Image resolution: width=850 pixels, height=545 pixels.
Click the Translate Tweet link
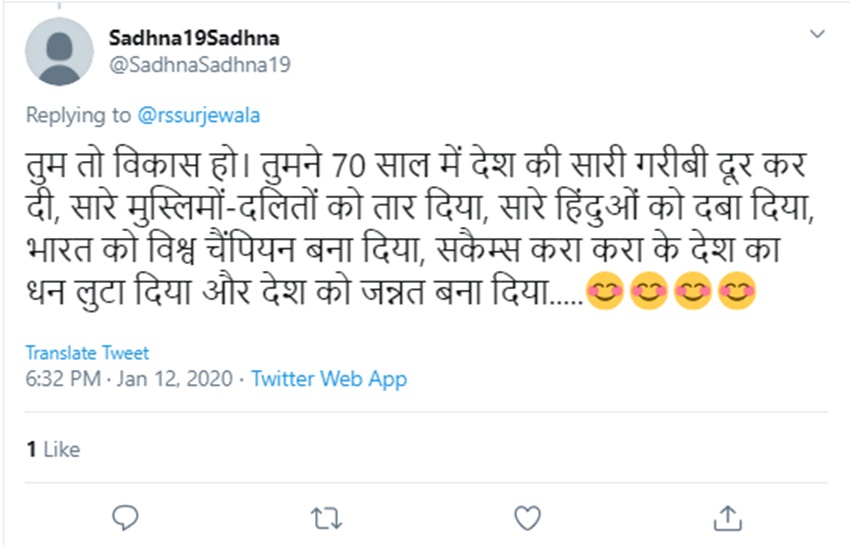coord(87,353)
